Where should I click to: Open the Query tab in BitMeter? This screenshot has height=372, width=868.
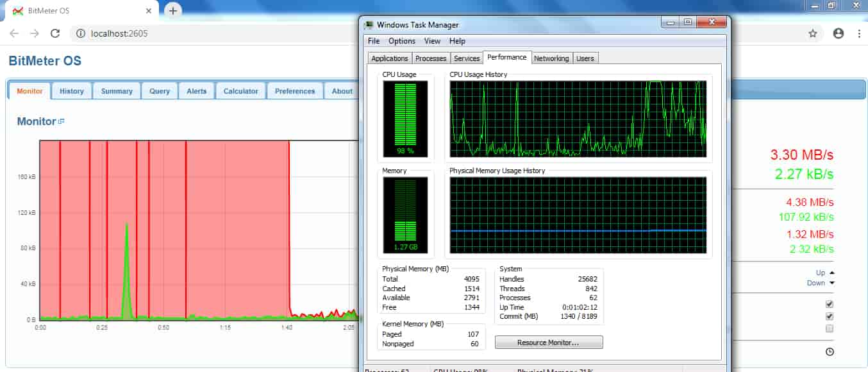click(x=160, y=91)
